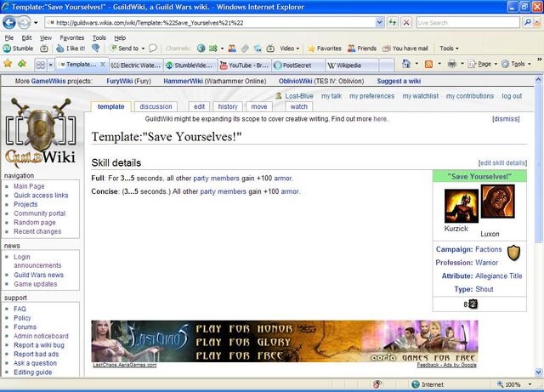Open the 100% zoom level dropdown
The height and width of the screenshot is (392, 544).
pyautogui.click(x=530, y=384)
